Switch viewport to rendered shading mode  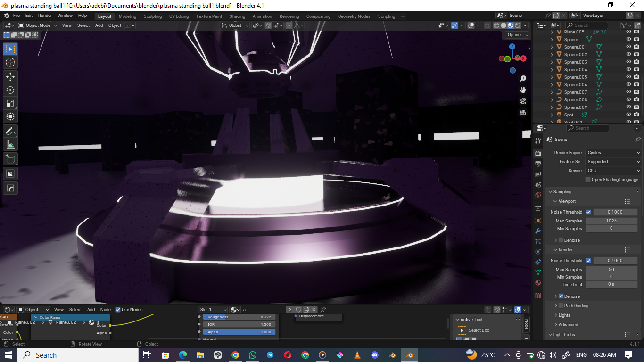tap(518, 25)
